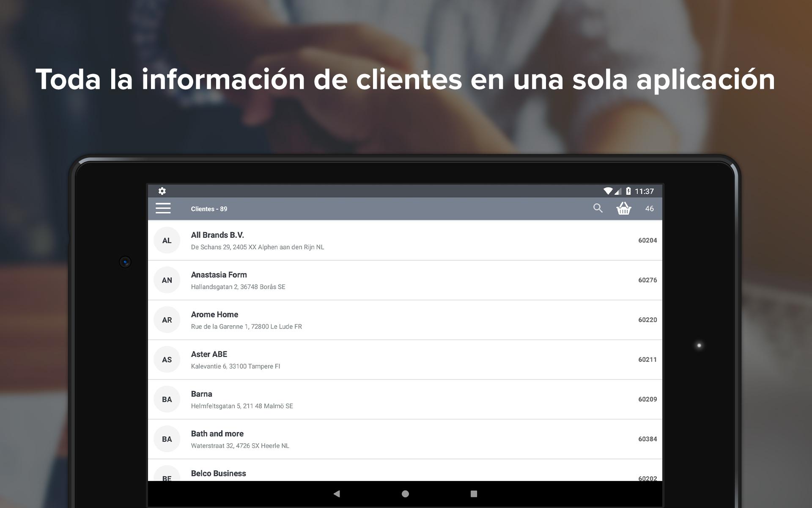Viewport: 812px width, 508px height.
Task: Click address Waterstraat 32, 4726 SX Heerle
Action: coord(240,446)
